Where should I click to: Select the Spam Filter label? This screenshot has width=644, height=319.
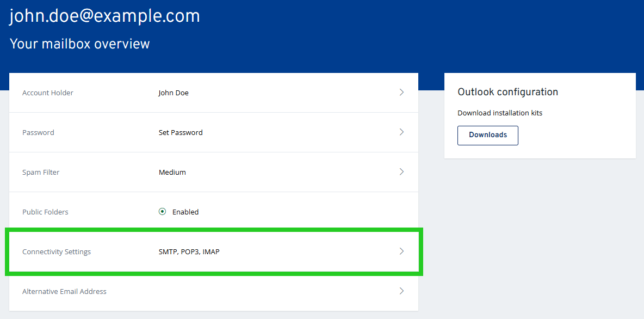[40, 171]
